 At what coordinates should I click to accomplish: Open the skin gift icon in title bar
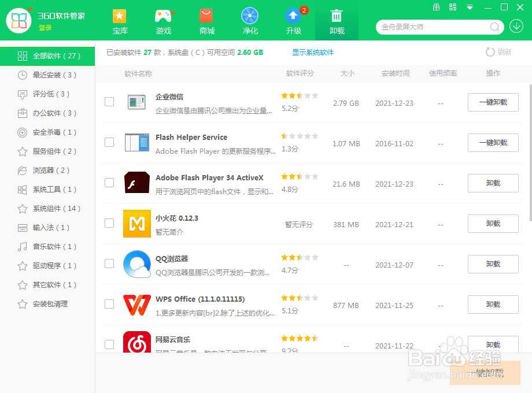click(437, 7)
